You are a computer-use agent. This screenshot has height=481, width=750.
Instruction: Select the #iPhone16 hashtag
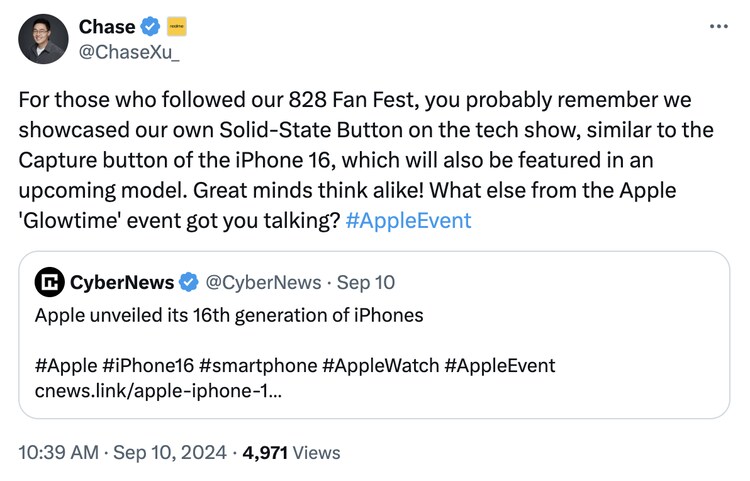click(x=151, y=366)
